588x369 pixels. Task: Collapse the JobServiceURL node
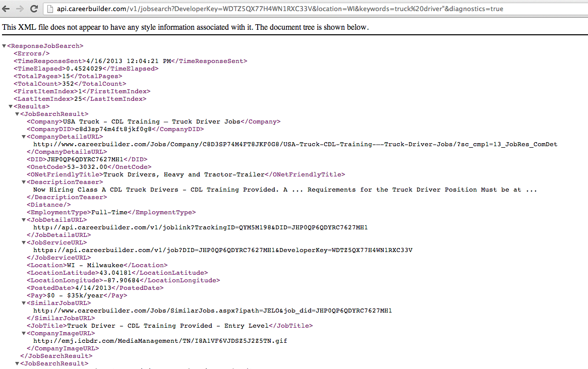(x=24, y=242)
